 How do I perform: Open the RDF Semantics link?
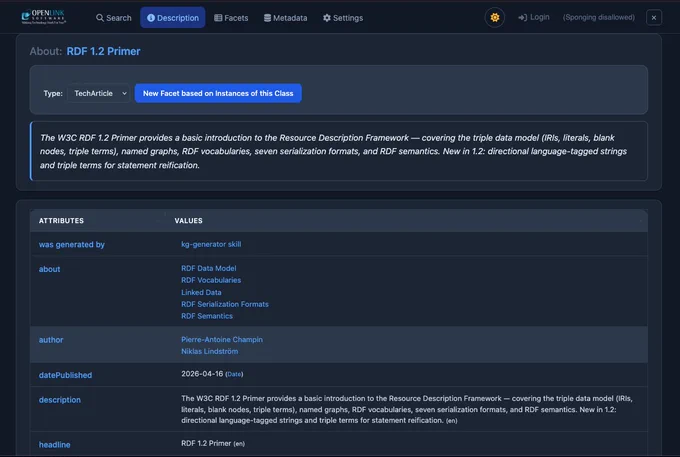click(207, 316)
